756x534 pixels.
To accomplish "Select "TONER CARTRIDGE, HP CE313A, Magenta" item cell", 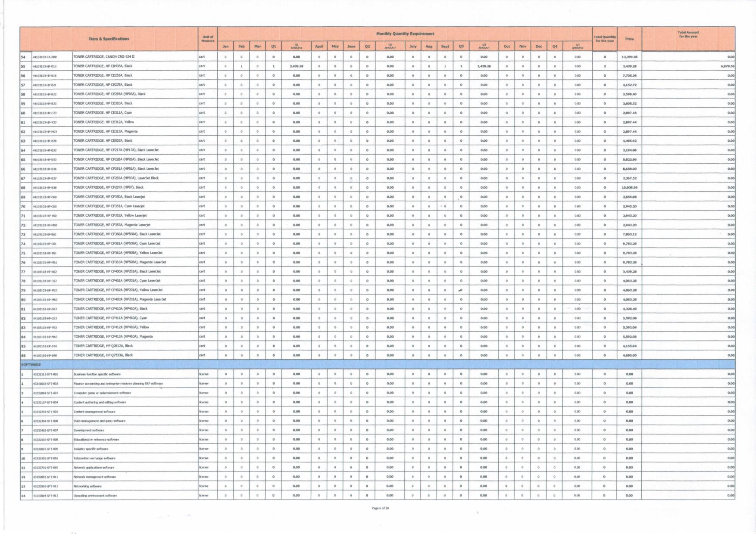I will tap(135, 131).
